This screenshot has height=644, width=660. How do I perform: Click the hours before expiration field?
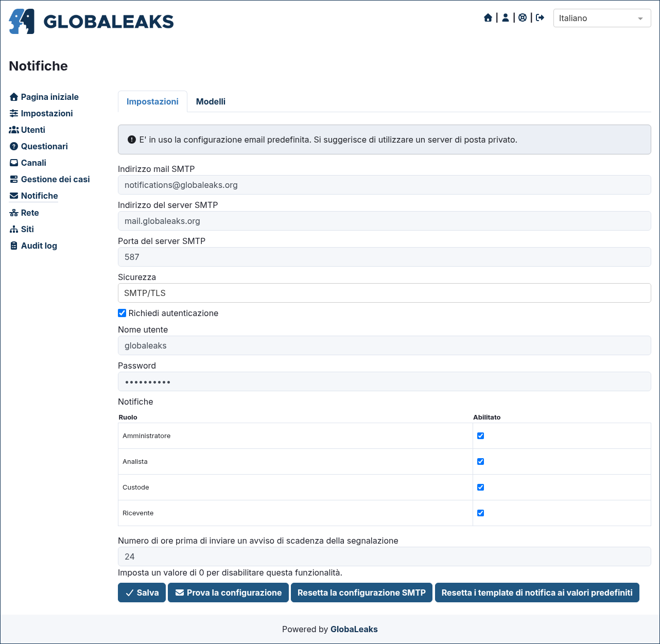click(385, 556)
